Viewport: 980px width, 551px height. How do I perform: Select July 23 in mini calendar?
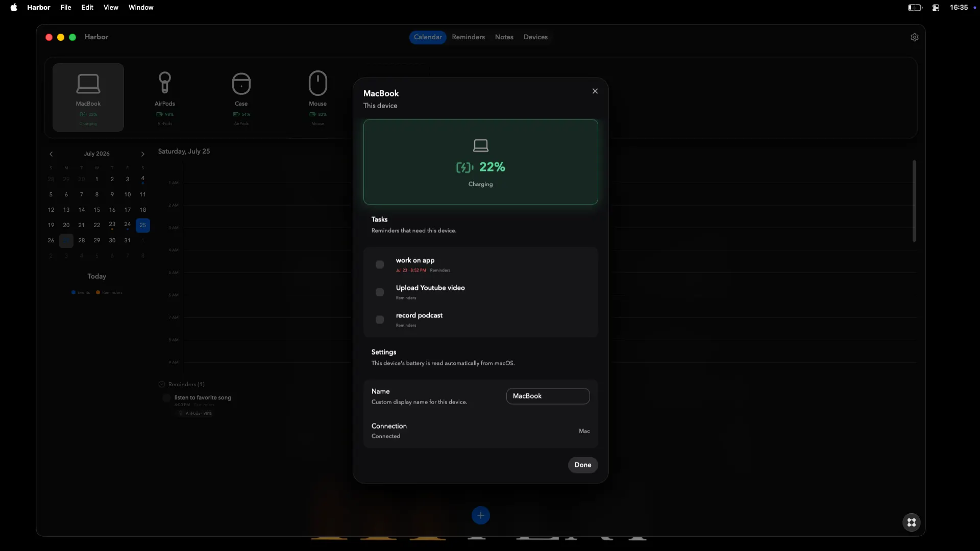(x=112, y=225)
